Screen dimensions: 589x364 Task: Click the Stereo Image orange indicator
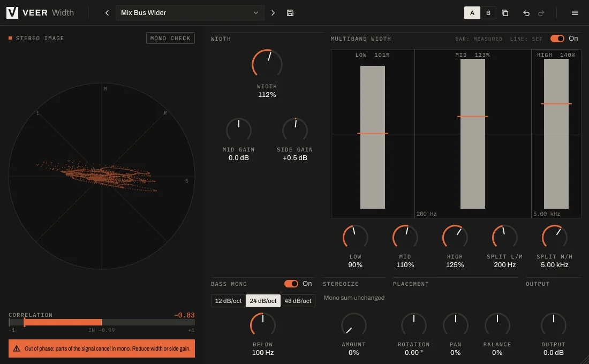pyautogui.click(x=10, y=38)
